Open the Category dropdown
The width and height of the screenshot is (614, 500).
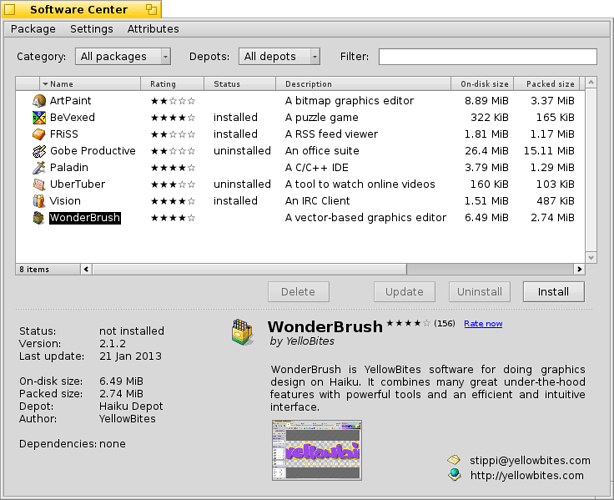point(123,56)
